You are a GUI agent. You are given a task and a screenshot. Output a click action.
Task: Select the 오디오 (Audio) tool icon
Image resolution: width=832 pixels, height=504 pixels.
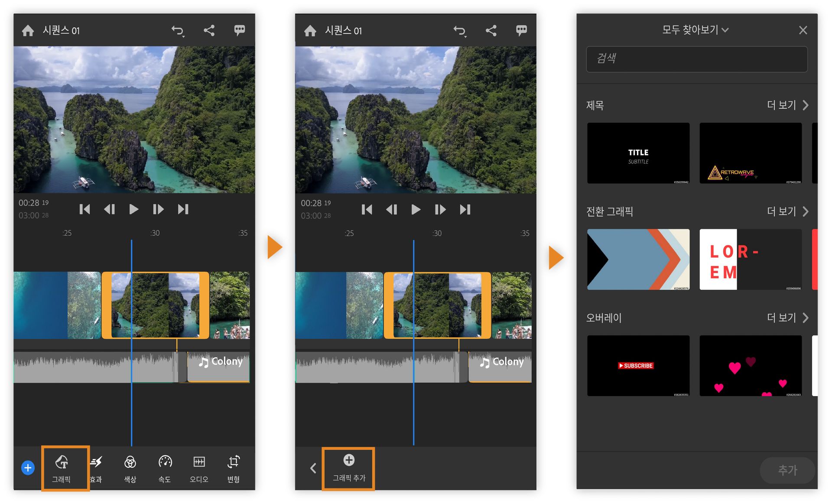click(x=199, y=468)
